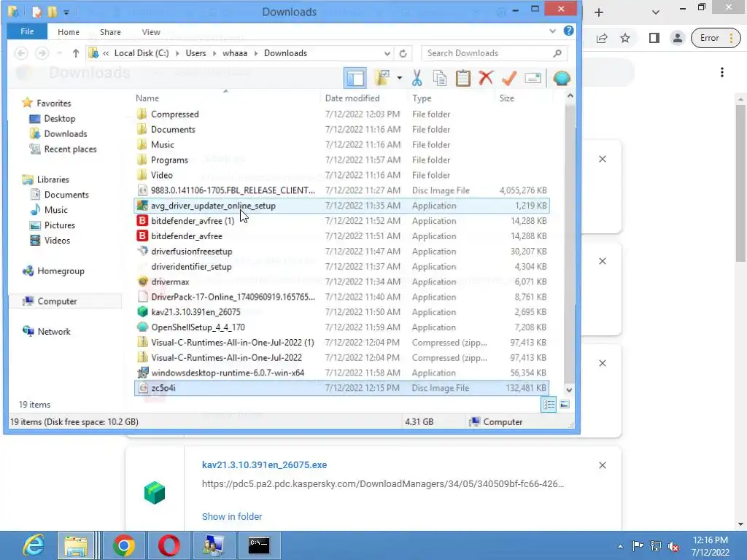The image size is (747, 560).
Task: Select the driverfusionfreesetup application
Action: tap(192, 252)
